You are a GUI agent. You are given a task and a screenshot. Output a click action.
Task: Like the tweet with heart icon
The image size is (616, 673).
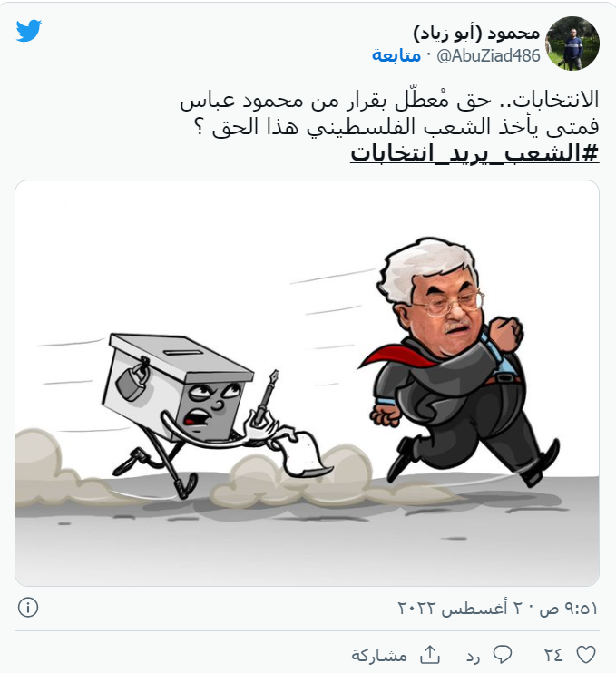pyautogui.click(x=585, y=655)
